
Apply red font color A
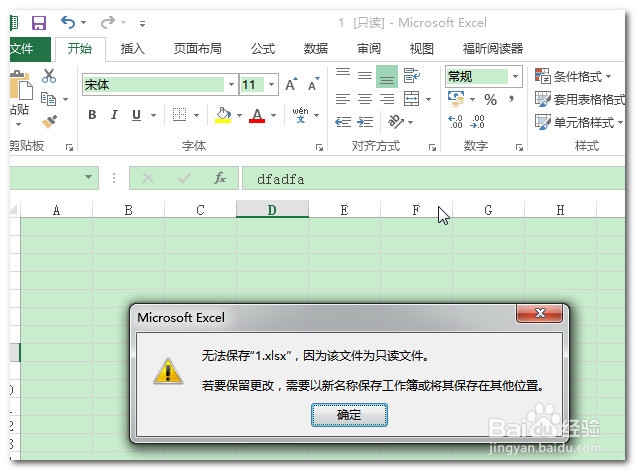[x=257, y=115]
